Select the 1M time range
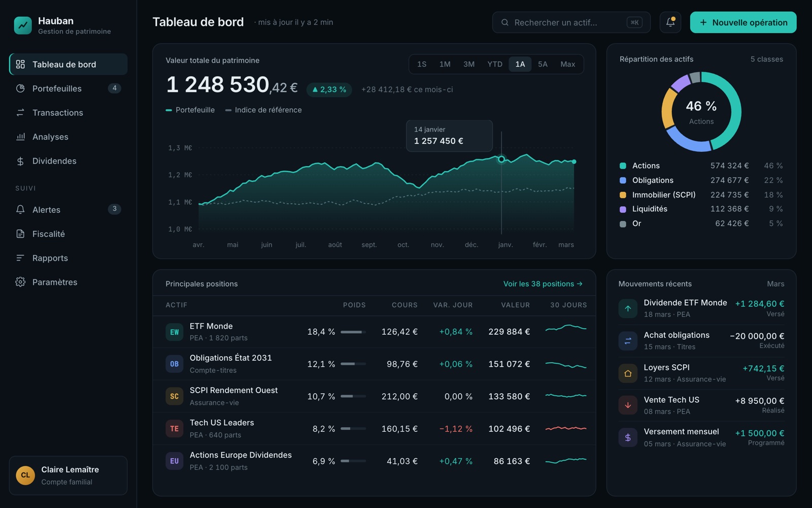 445,64
